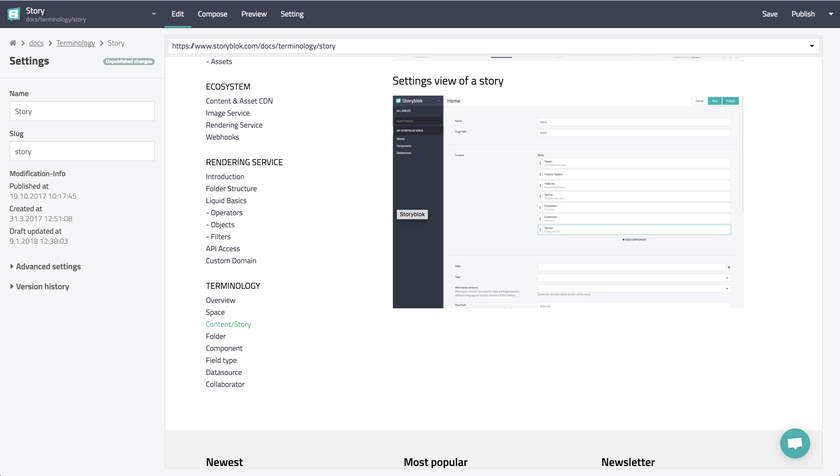Open the Objects link
This screenshot has width=840, height=476.
point(220,224)
